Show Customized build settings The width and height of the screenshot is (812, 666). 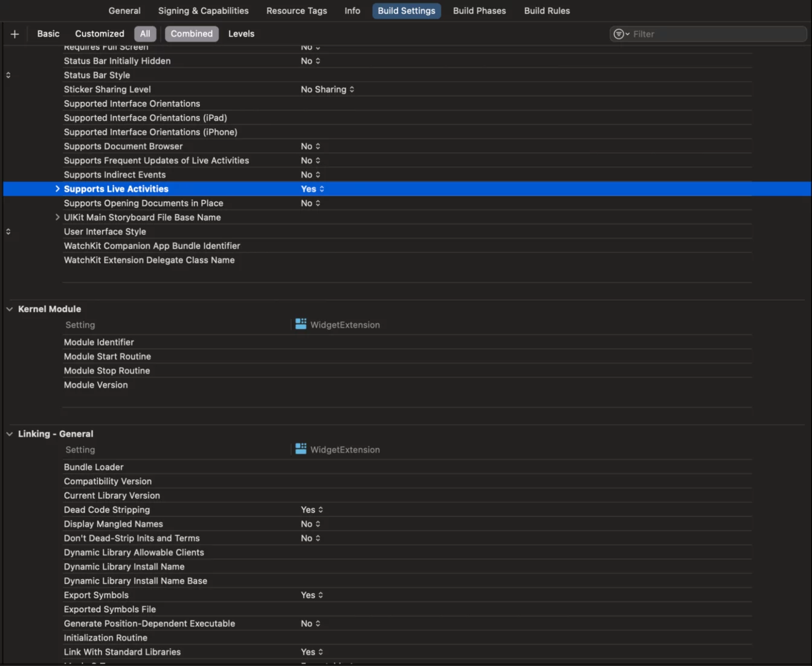click(100, 34)
